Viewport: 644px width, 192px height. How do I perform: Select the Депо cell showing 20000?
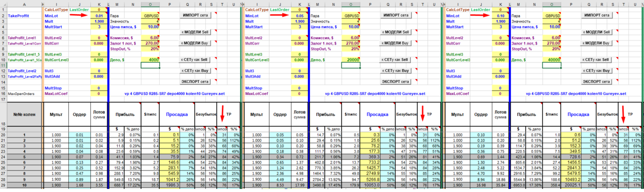coord(351,59)
